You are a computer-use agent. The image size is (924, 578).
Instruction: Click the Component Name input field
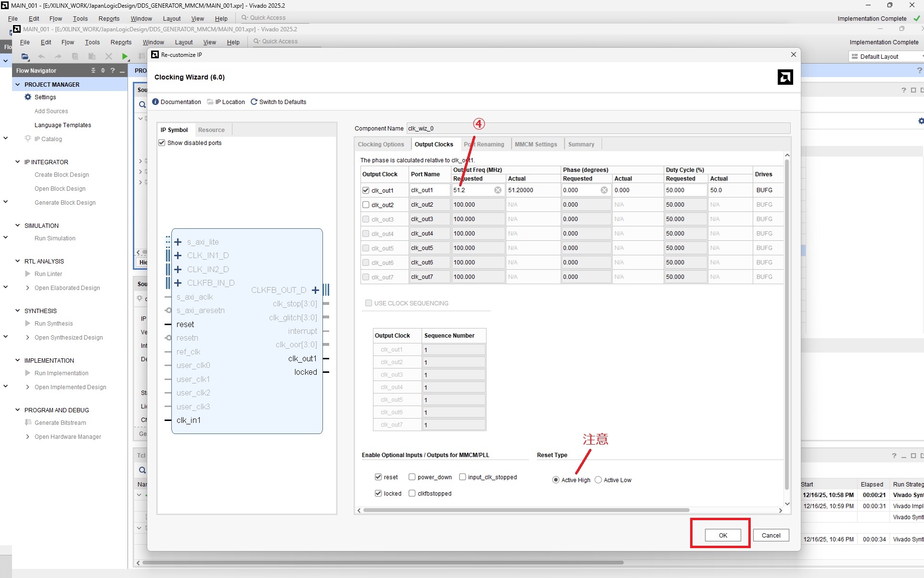598,129
